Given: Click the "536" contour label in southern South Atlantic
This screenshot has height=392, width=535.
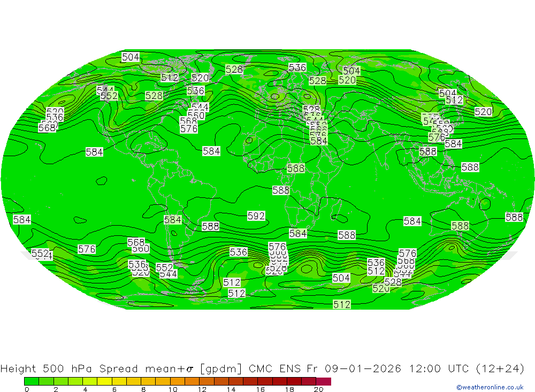Looking at the screenshot, I should pos(238,252).
